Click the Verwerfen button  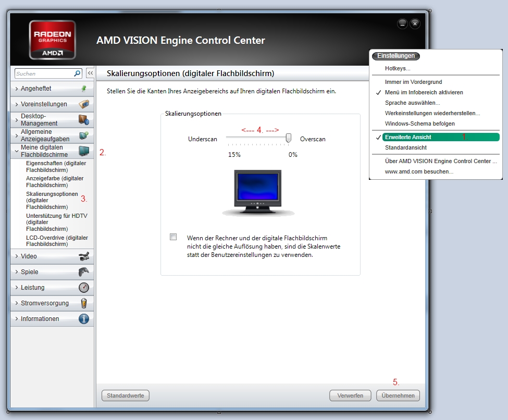pyautogui.click(x=350, y=396)
